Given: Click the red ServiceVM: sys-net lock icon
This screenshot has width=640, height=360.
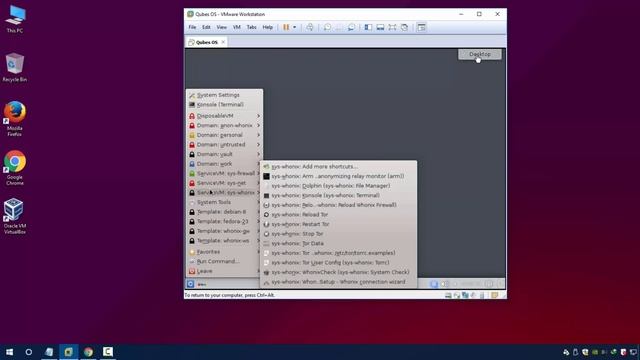Looking at the screenshot, I should [192, 183].
